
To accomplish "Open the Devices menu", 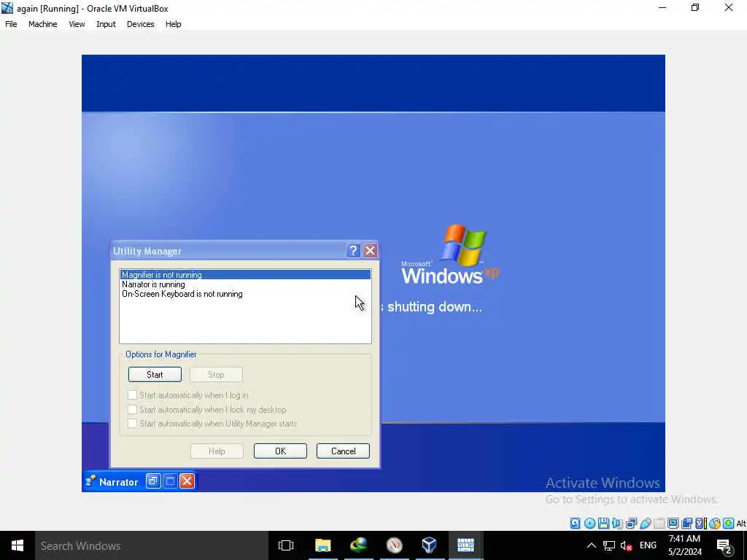I will coord(141,24).
